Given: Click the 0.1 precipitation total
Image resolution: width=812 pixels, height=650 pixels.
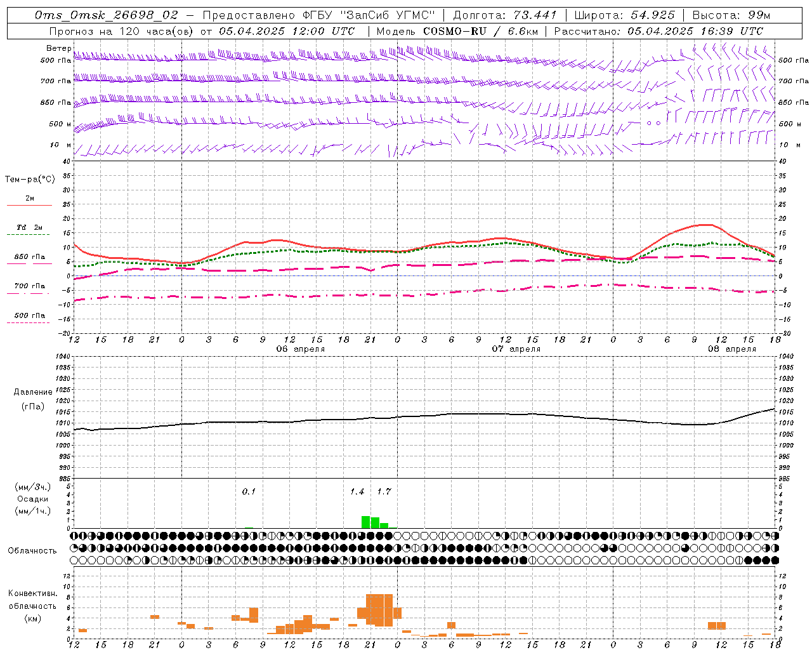Looking at the screenshot, I should tap(249, 491).
